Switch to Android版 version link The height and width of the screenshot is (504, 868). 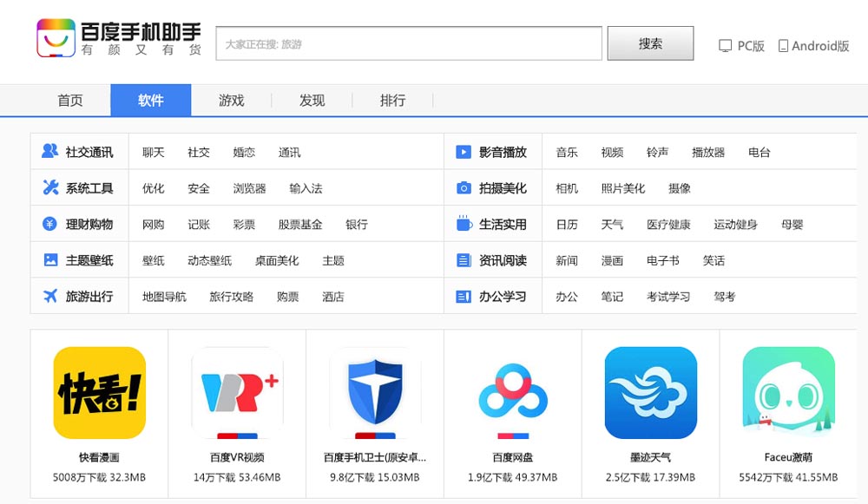[x=814, y=46]
